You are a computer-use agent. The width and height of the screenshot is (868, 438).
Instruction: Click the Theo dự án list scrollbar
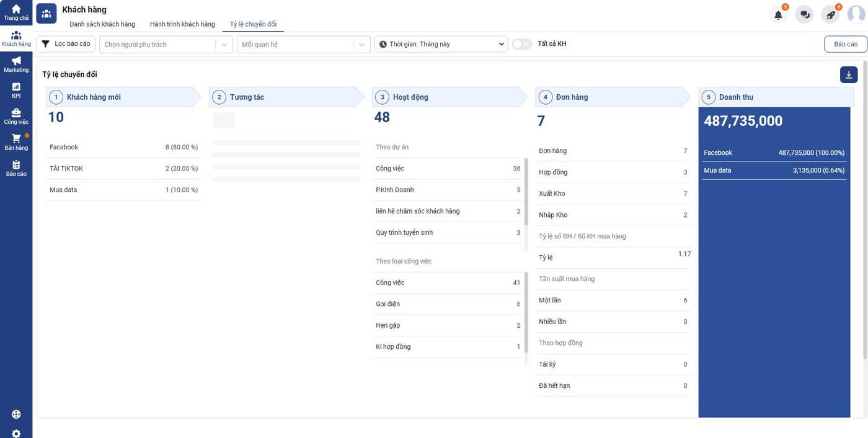pyautogui.click(x=526, y=192)
